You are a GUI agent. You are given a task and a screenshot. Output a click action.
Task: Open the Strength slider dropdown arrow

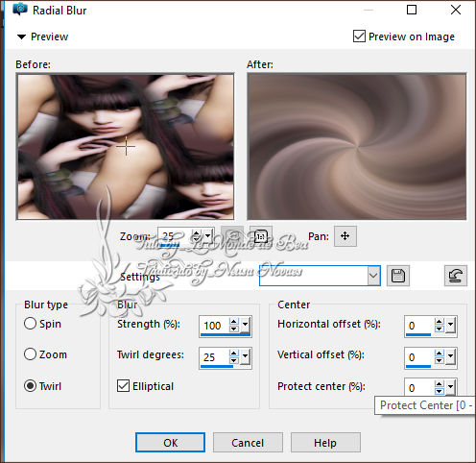coord(245,326)
